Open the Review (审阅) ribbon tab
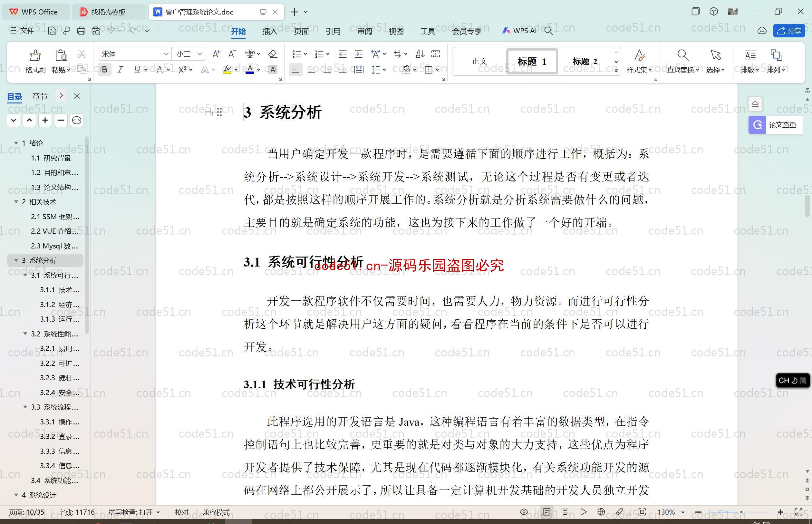 coord(365,31)
